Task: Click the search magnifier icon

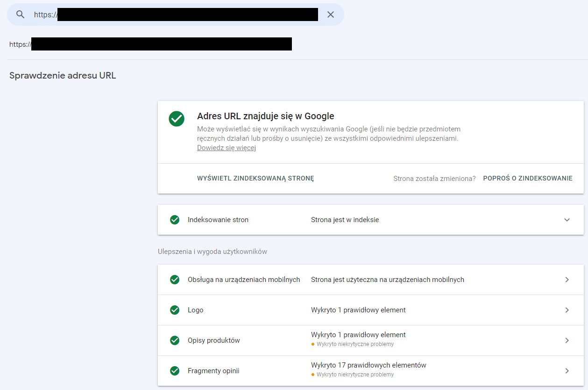Action: coord(20,14)
